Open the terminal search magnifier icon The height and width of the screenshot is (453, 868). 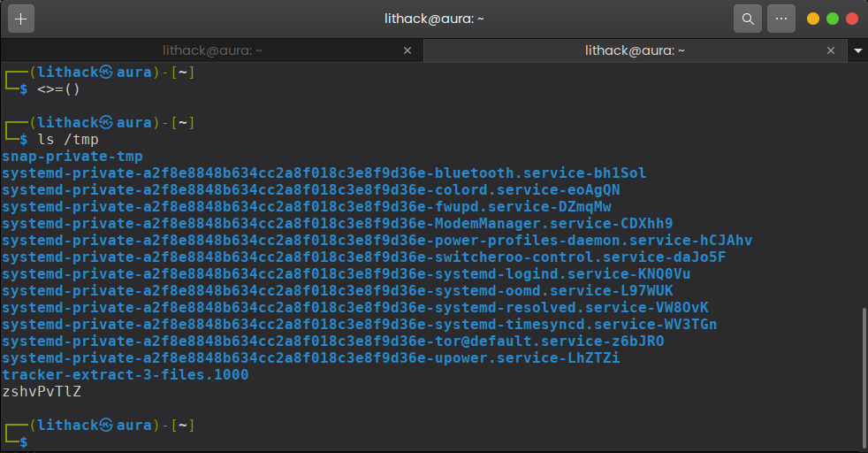coord(747,19)
